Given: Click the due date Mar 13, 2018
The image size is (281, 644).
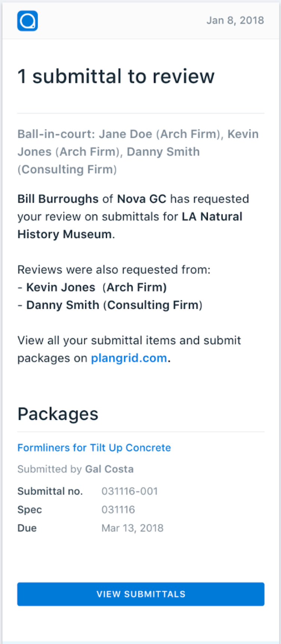Looking at the screenshot, I should click(132, 528).
